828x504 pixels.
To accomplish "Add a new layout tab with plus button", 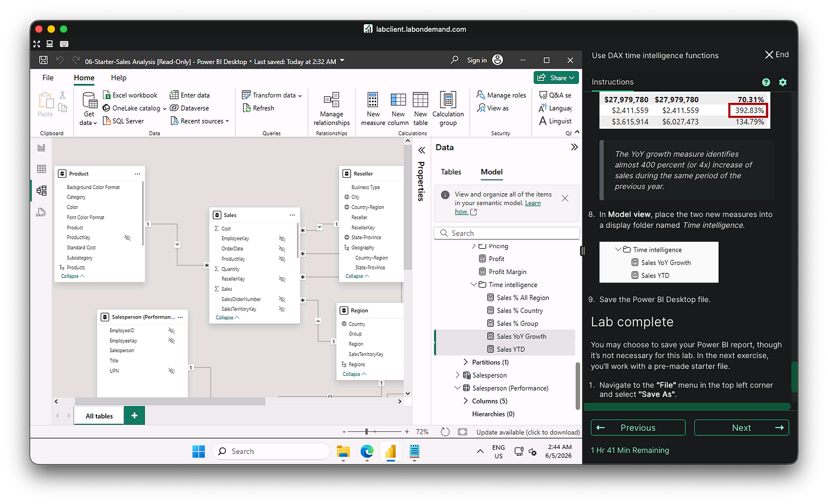I will (x=134, y=416).
